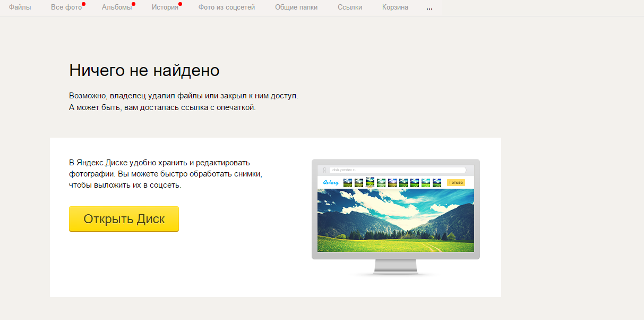Switch to the Ссылки tab
644x320 pixels.
(350, 7)
